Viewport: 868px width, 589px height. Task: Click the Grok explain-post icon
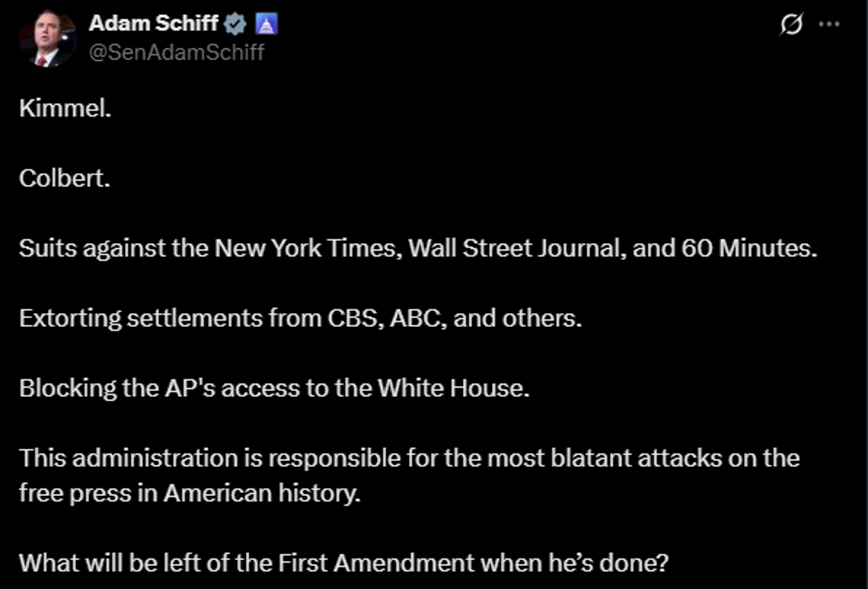[791, 24]
